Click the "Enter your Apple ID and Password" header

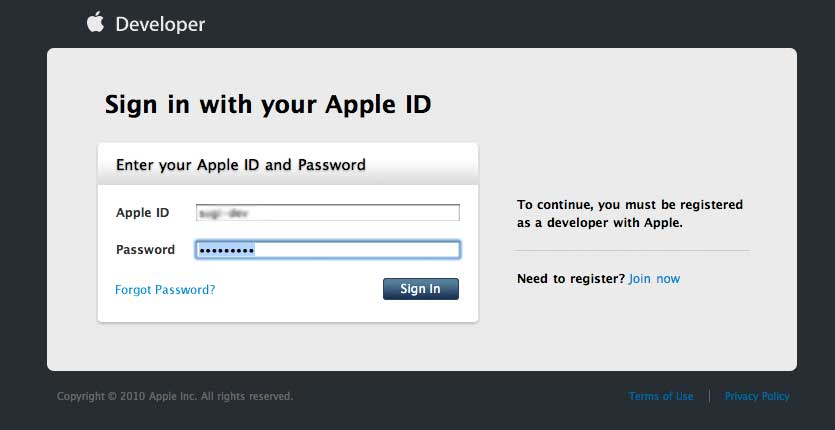(241, 164)
